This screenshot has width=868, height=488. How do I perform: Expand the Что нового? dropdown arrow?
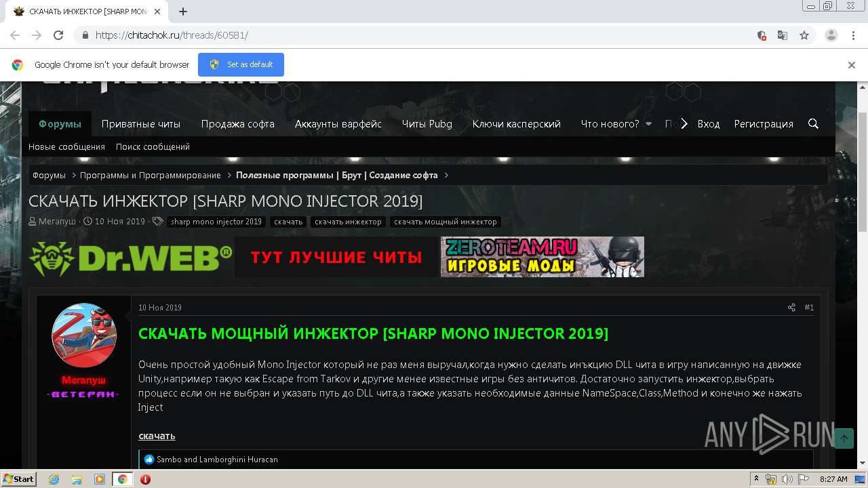pos(648,124)
